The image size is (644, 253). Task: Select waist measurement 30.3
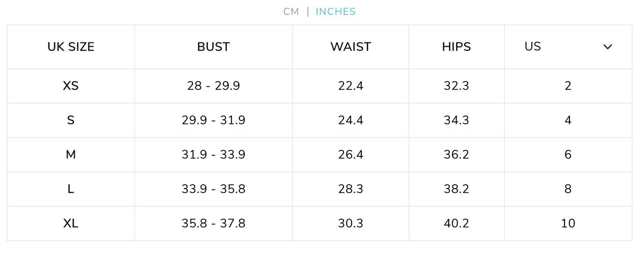pos(350,223)
